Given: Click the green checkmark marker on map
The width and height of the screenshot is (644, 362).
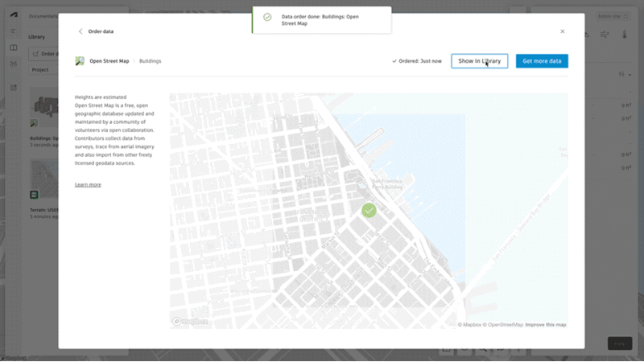Looking at the screenshot, I should (x=369, y=210).
